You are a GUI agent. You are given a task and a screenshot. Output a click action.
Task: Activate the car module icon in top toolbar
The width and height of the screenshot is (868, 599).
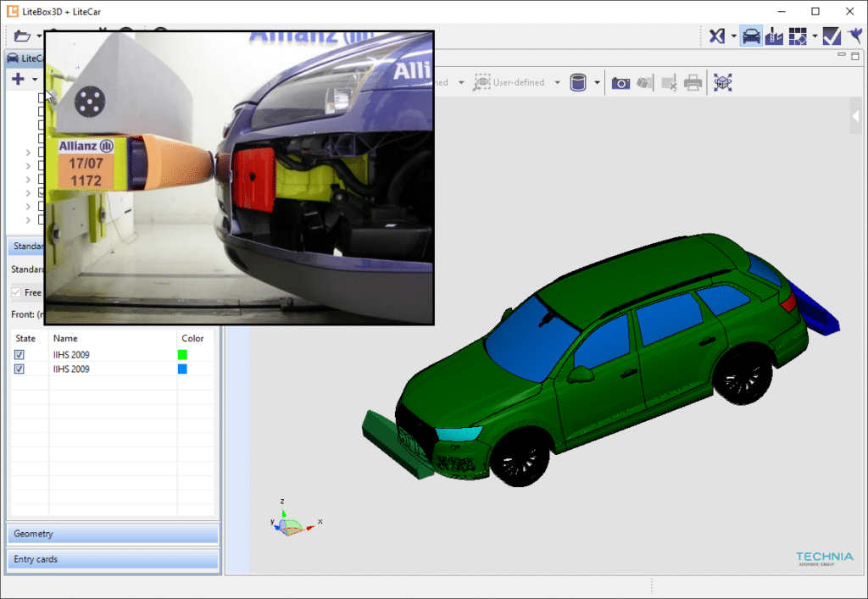[751, 36]
